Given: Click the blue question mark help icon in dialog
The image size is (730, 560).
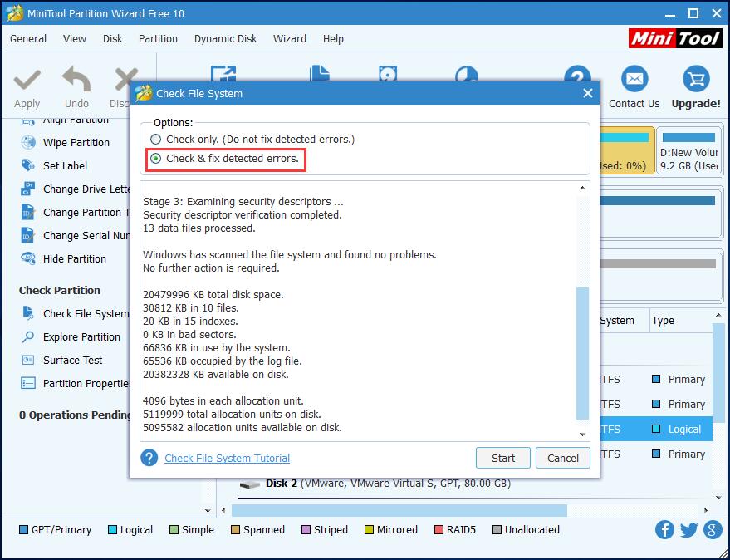Looking at the screenshot, I should tap(149, 458).
